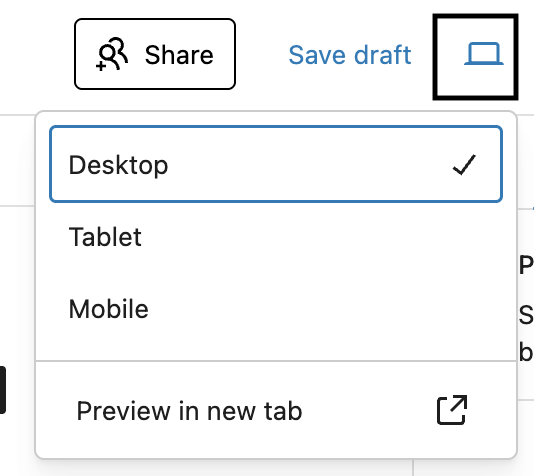Click the people-plus icon inside Share
The image size is (534, 476).
[112, 54]
